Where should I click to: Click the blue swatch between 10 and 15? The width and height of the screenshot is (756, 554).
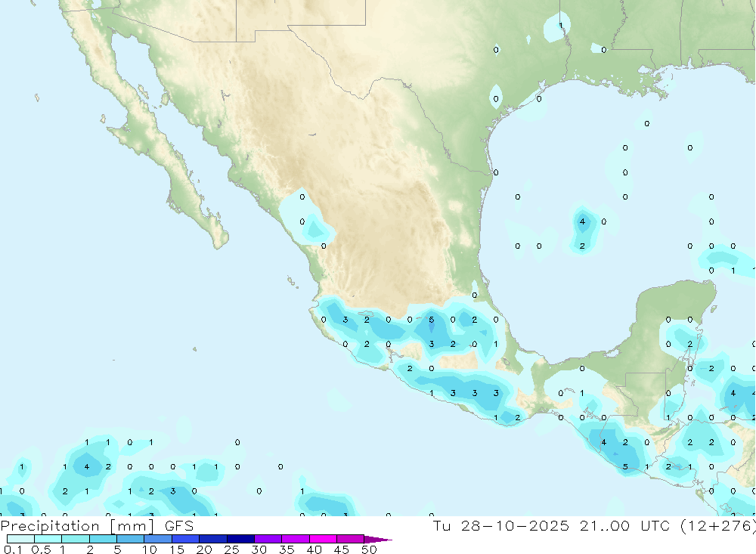point(158,539)
